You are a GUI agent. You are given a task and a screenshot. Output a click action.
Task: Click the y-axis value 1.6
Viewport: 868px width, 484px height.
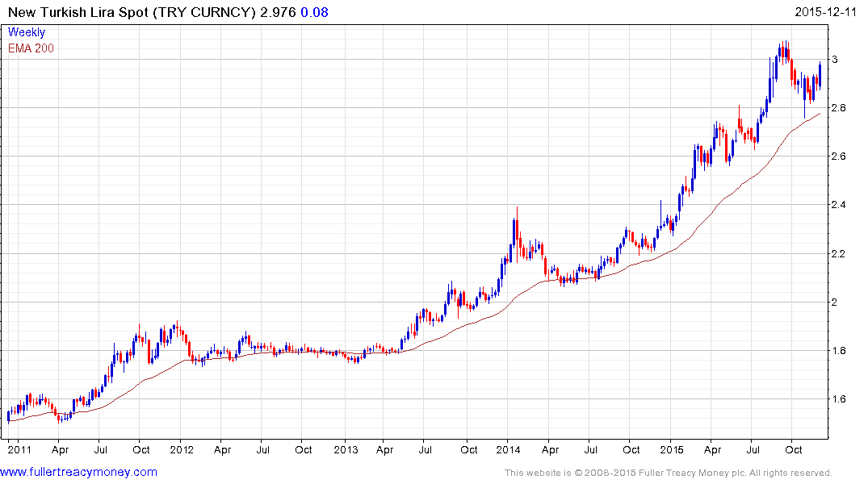tap(839, 399)
